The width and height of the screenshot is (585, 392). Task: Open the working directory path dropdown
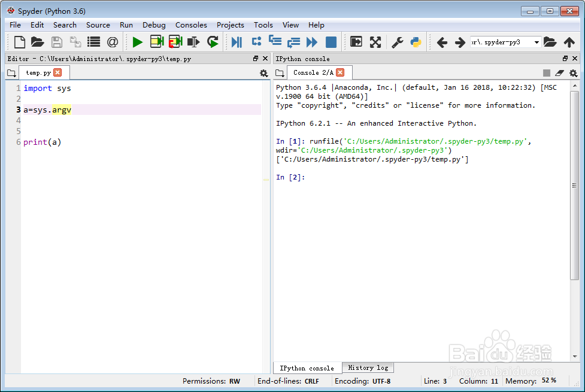(x=536, y=42)
